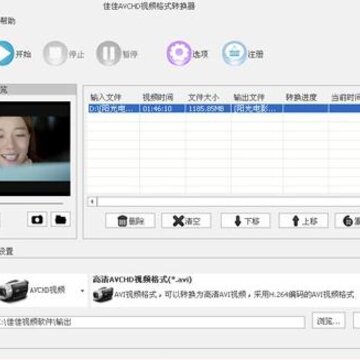Select the 01:46:10 duration cell
Viewport: 360px width, 360px height.
[x=162, y=109]
